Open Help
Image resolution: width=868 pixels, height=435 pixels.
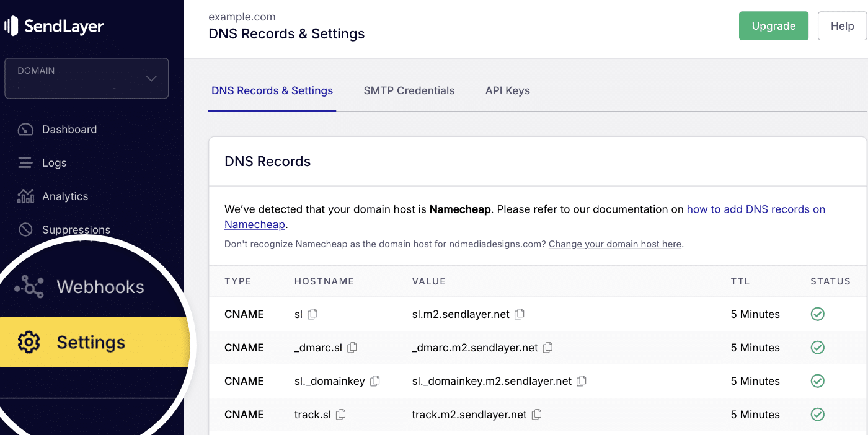click(x=842, y=25)
